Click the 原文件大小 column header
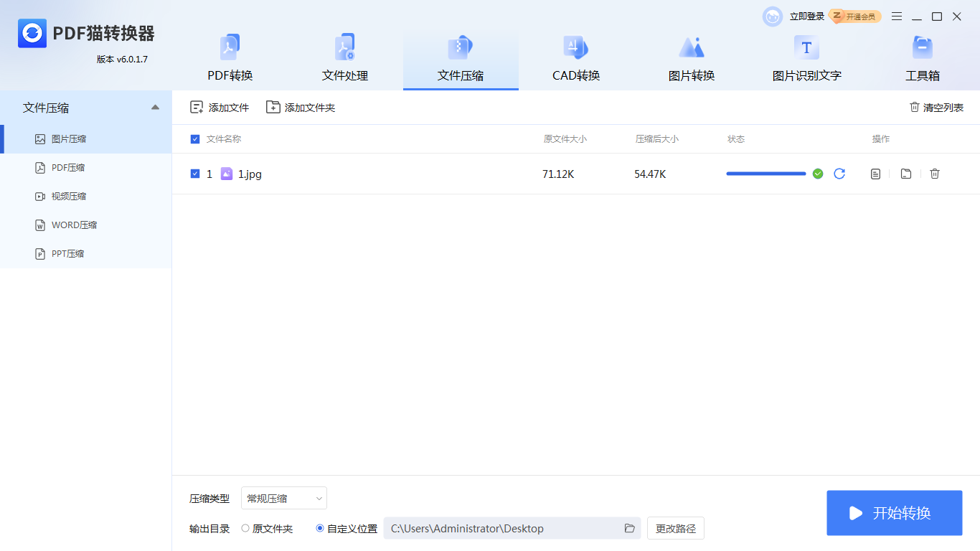This screenshot has width=980, height=551. (565, 139)
